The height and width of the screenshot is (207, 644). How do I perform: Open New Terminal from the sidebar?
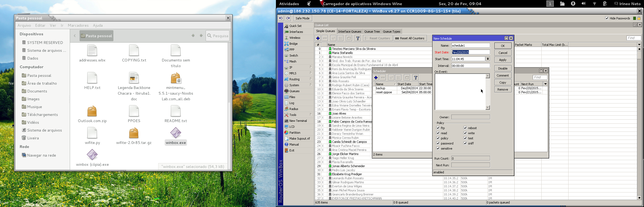[298, 121]
